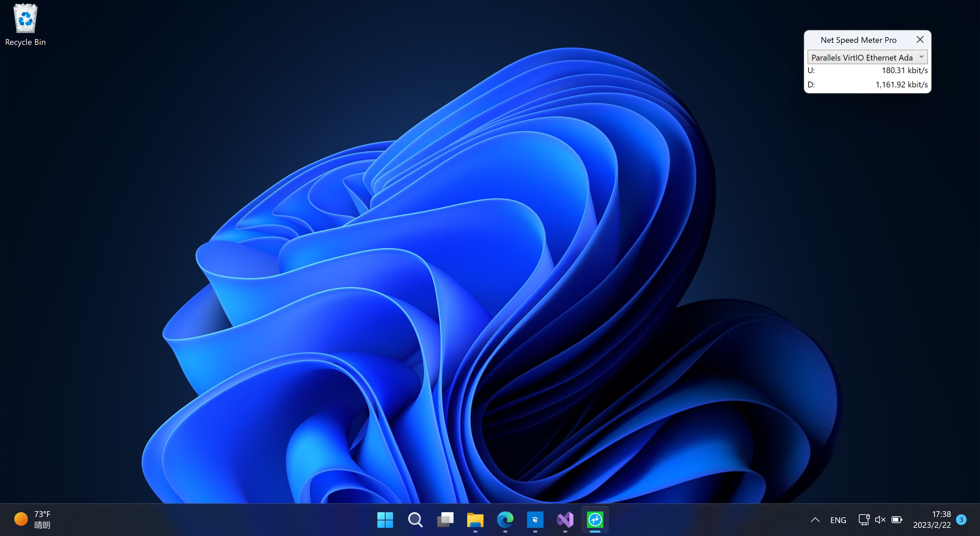This screenshot has height=536, width=980.
Task: Open notification center badge showing 3
Action: 961,520
